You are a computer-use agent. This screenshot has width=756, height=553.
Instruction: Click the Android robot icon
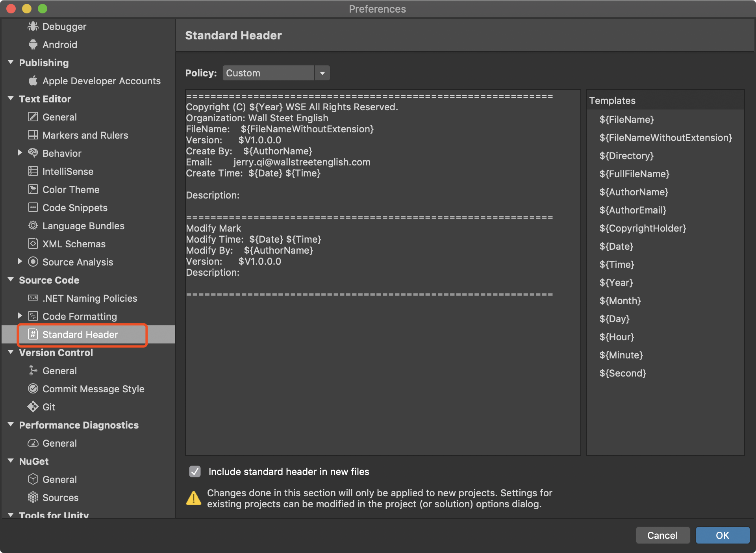coord(33,45)
